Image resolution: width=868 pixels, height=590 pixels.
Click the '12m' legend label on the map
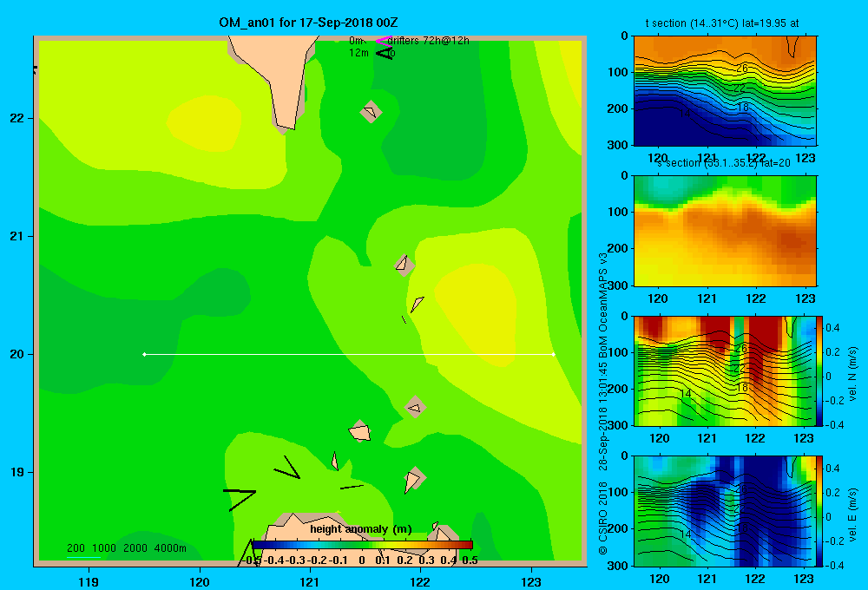(x=358, y=53)
